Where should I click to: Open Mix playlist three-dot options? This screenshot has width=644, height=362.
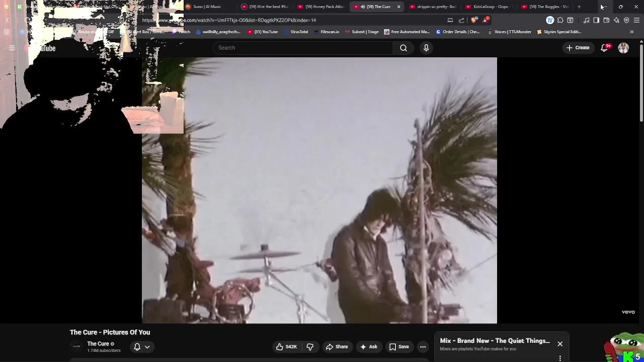(560, 358)
